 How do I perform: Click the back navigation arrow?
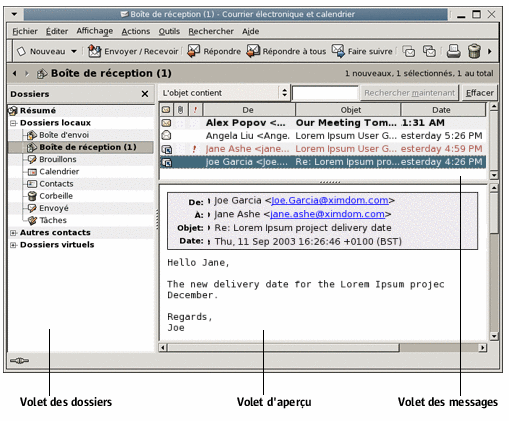tap(14, 73)
